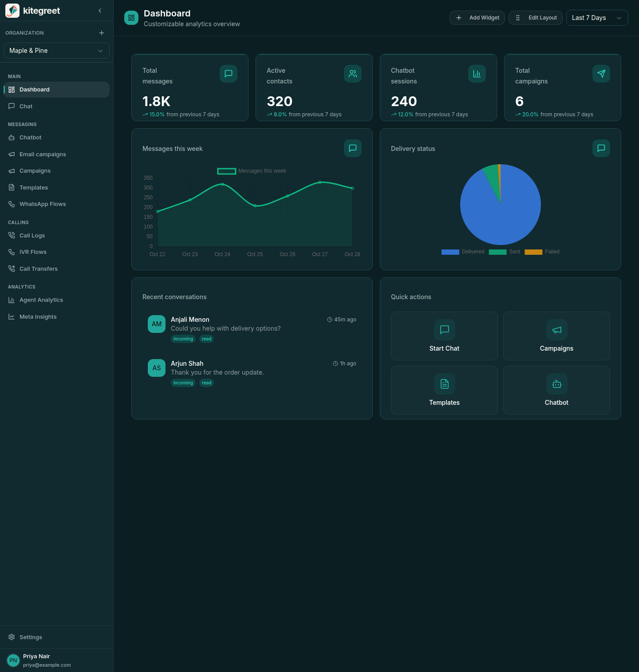Click the Total campaigns paper plane icon
This screenshot has width=639, height=672.
(x=601, y=74)
